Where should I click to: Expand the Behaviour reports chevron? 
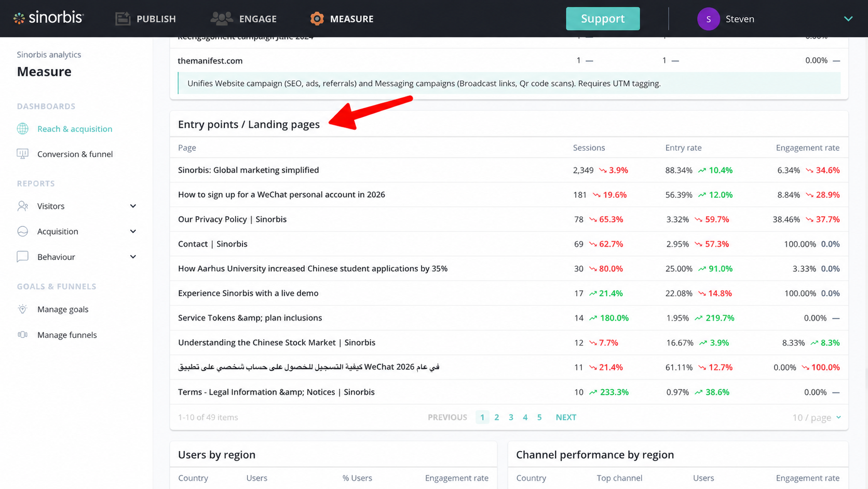click(133, 257)
